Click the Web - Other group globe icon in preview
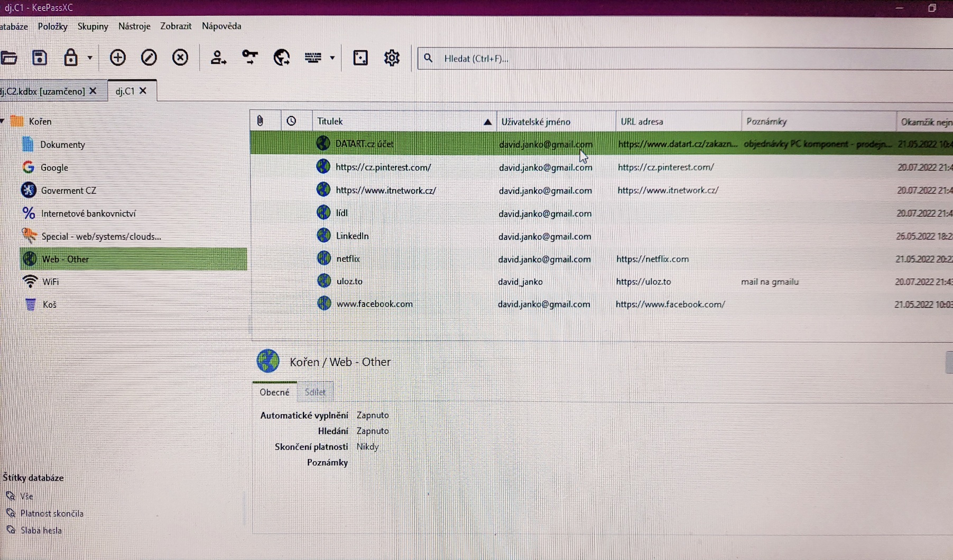The height and width of the screenshot is (560, 953). pos(268,361)
